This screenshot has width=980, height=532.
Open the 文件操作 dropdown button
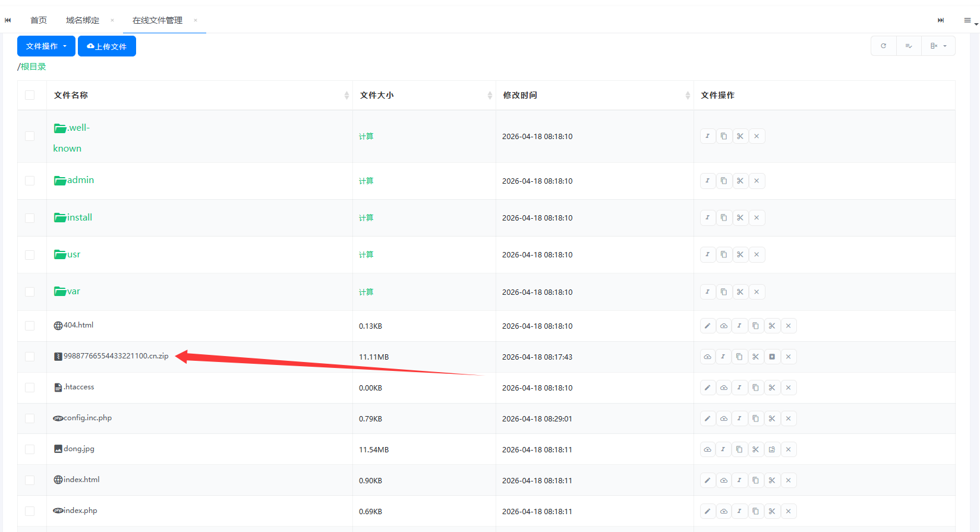coord(46,46)
